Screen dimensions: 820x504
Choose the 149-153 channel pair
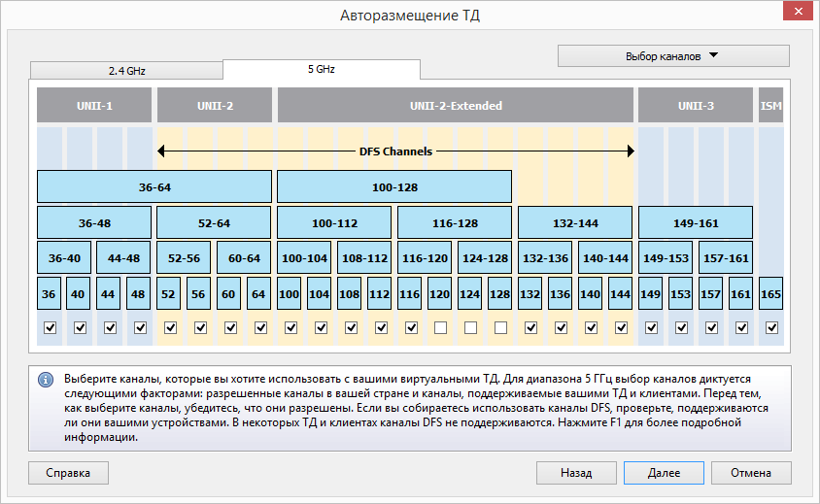pyautogui.click(x=666, y=257)
